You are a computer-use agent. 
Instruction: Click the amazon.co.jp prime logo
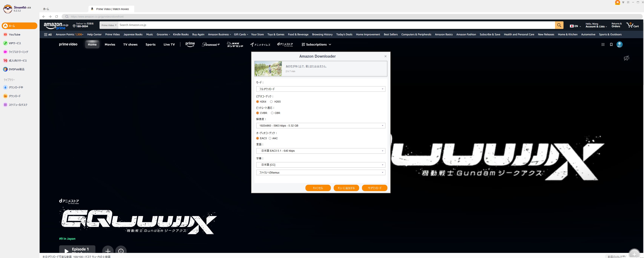pyautogui.click(x=56, y=26)
